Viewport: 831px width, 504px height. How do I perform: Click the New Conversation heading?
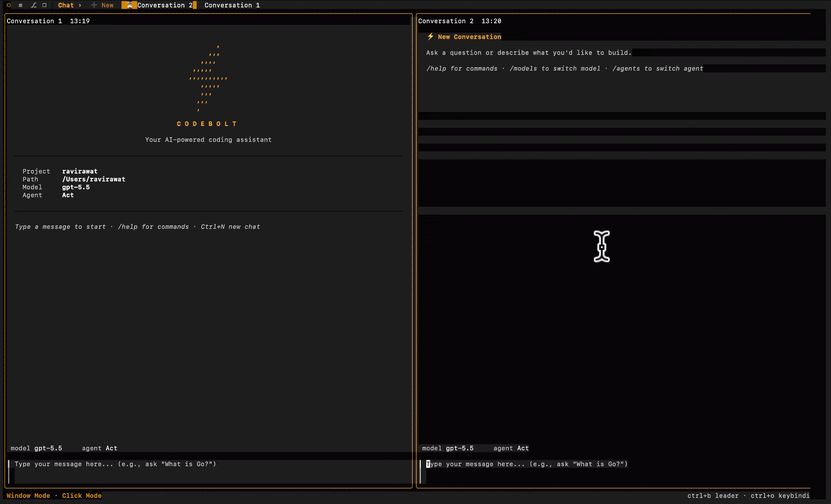click(469, 37)
